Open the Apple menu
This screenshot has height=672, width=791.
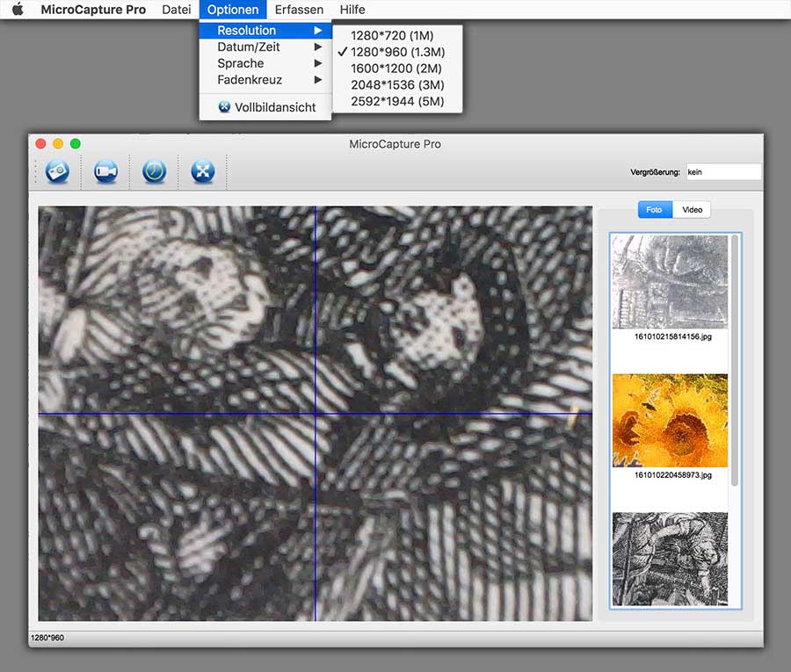click(18, 10)
